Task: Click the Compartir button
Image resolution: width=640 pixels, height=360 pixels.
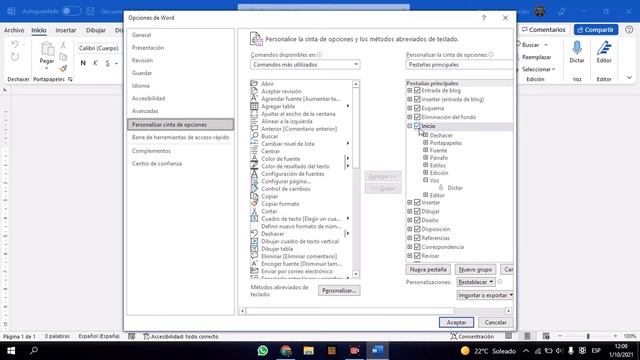Action: (x=596, y=29)
